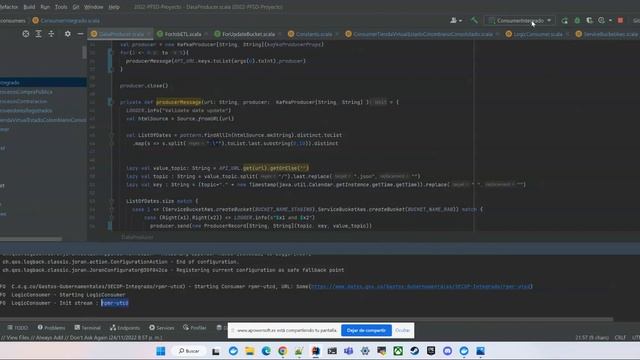
Task: Click the console horizontal scrollbar
Action: [x=306, y=319]
